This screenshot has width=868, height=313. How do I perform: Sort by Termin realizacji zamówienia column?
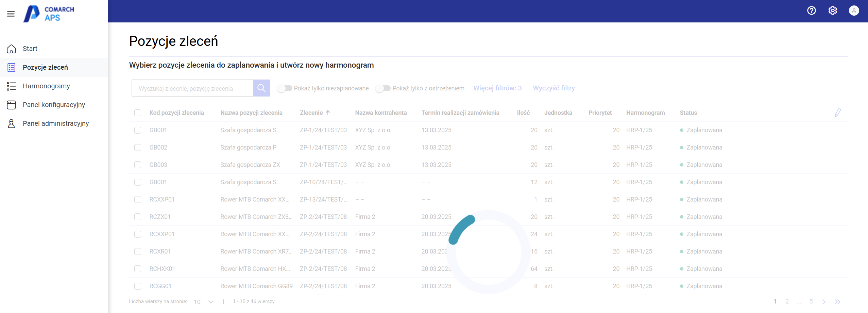(x=460, y=113)
